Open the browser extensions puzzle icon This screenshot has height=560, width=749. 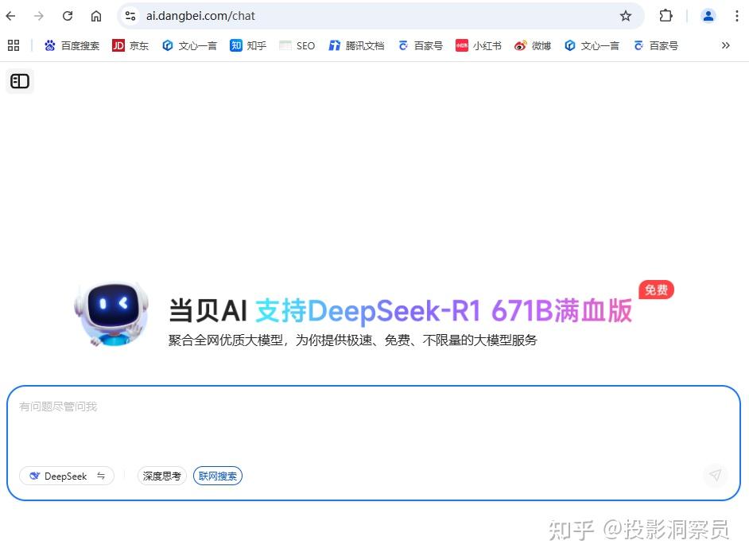point(666,15)
